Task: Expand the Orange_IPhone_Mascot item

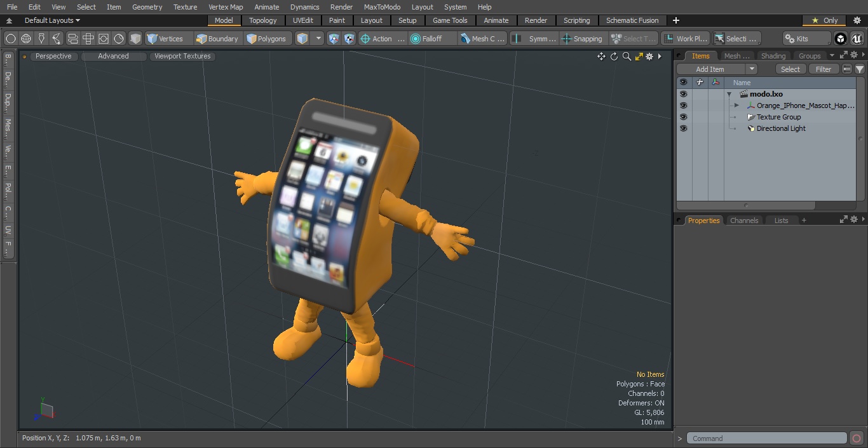Action: click(x=736, y=105)
